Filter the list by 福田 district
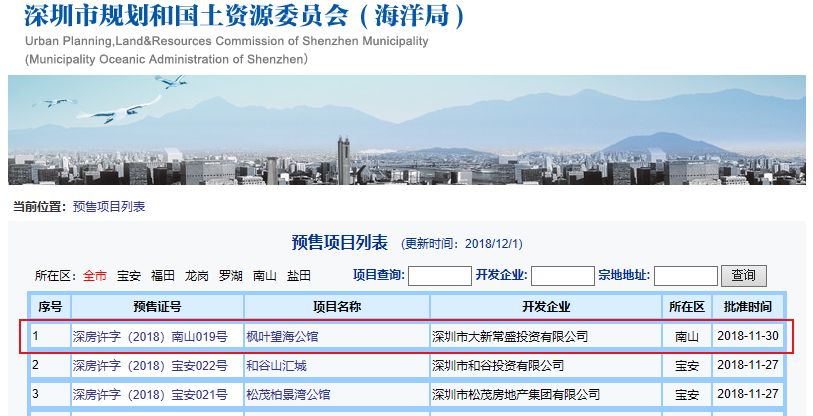 coord(163,276)
